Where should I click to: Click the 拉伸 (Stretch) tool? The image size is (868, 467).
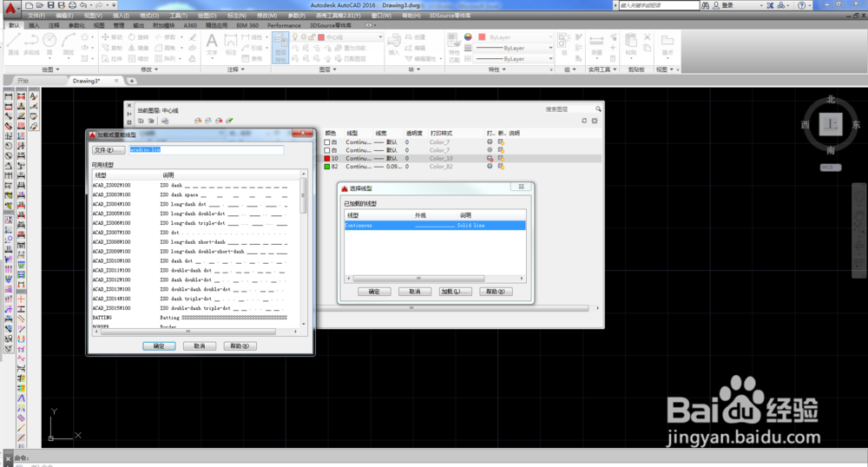[112, 58]
